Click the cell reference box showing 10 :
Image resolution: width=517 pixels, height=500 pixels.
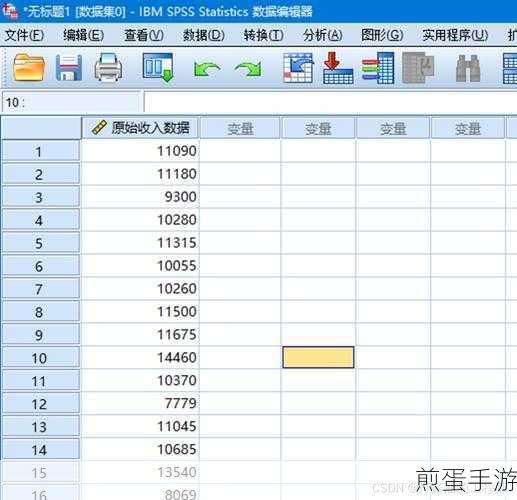71,102
